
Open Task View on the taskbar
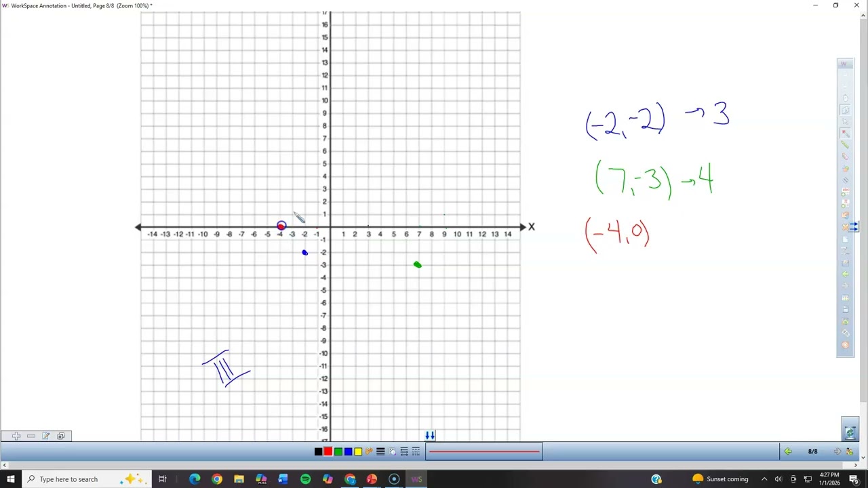tap(163, 479)
